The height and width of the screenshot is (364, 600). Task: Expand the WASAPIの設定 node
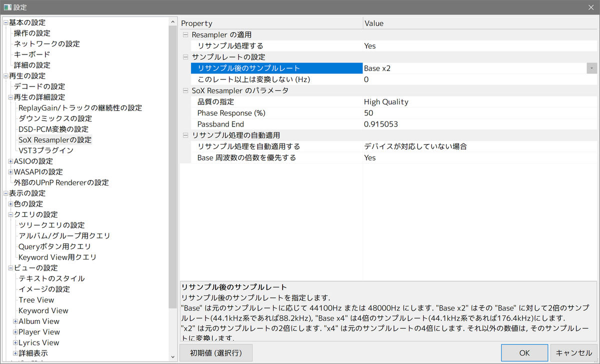tap(10, 172)
